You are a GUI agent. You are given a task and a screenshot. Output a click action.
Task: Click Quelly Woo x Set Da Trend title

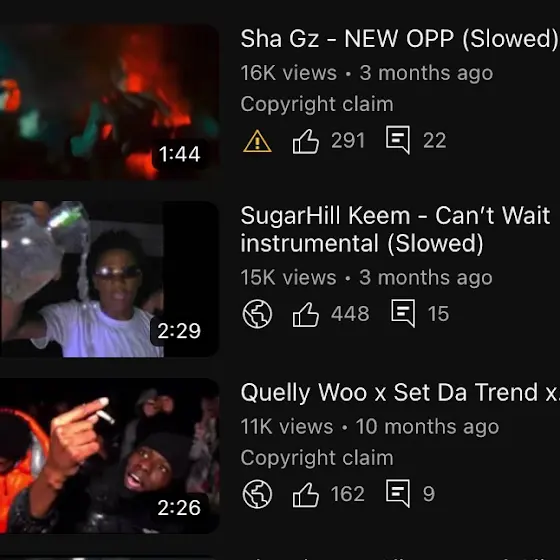point(399,392)
